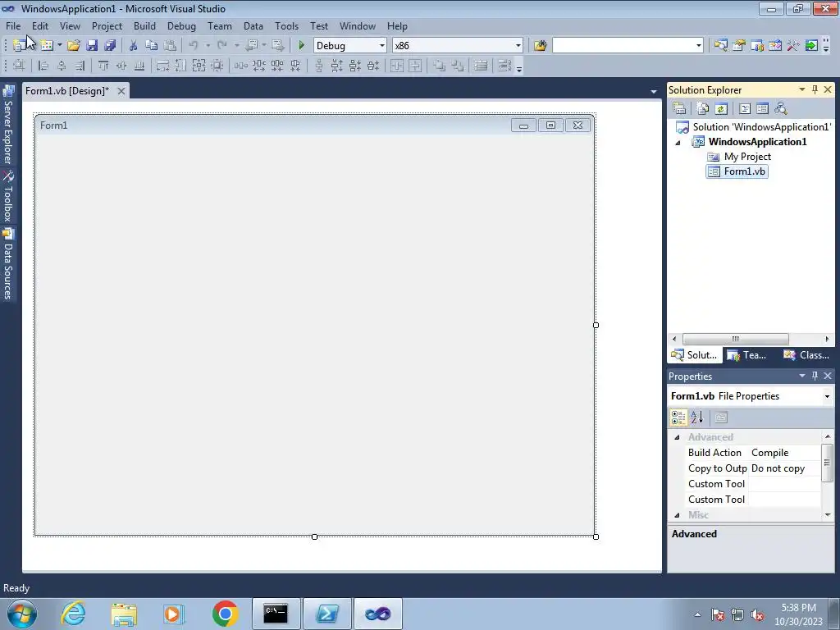Click the Cut scissors icon
840x630 pixels.
click(x=134, y=46)
